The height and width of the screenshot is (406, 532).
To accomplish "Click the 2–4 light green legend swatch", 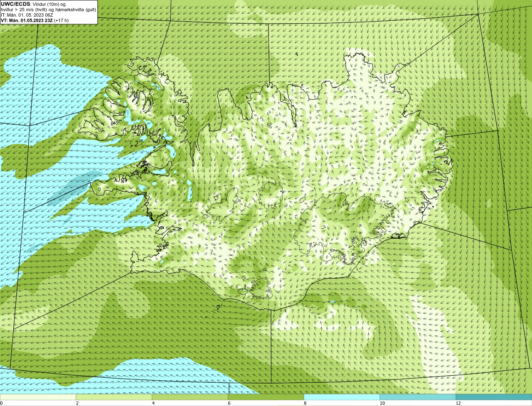I will click(x=114, y=397).
